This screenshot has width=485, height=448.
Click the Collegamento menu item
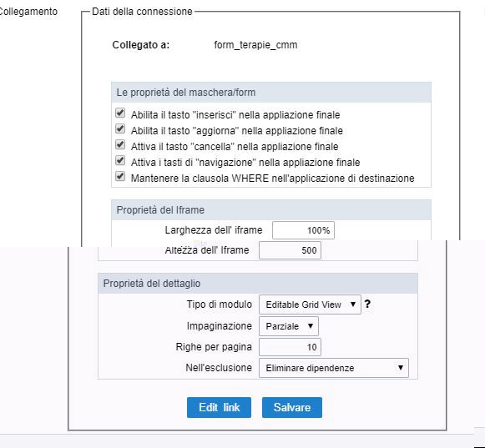28,12
